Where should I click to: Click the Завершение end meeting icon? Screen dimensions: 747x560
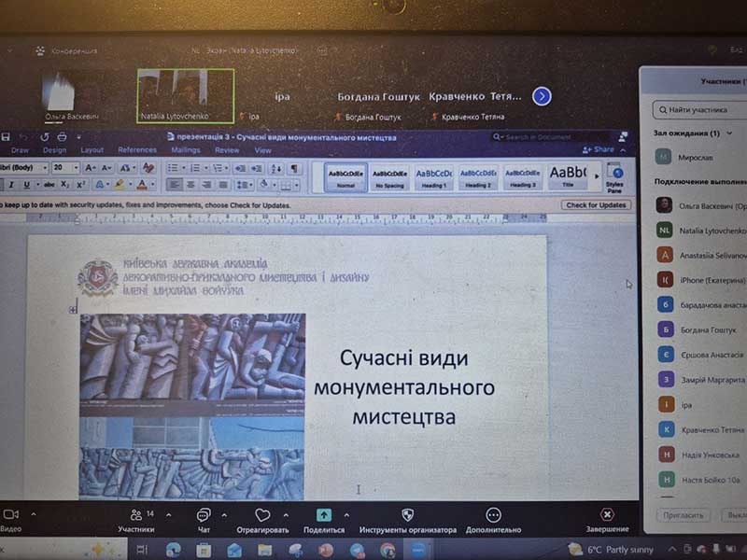click(607, 515)
